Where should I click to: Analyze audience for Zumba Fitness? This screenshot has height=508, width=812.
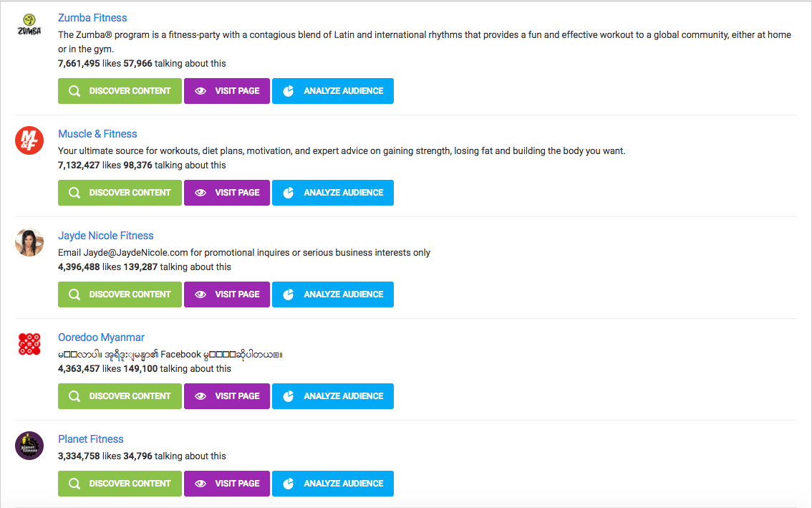(333, 91)
